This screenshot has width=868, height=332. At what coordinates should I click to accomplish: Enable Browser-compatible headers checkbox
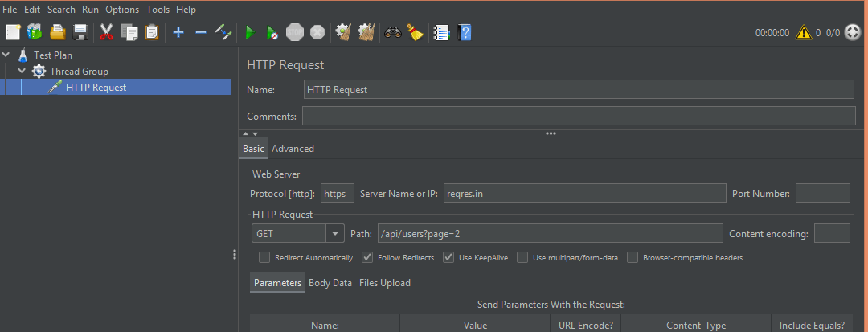(633, 257)
